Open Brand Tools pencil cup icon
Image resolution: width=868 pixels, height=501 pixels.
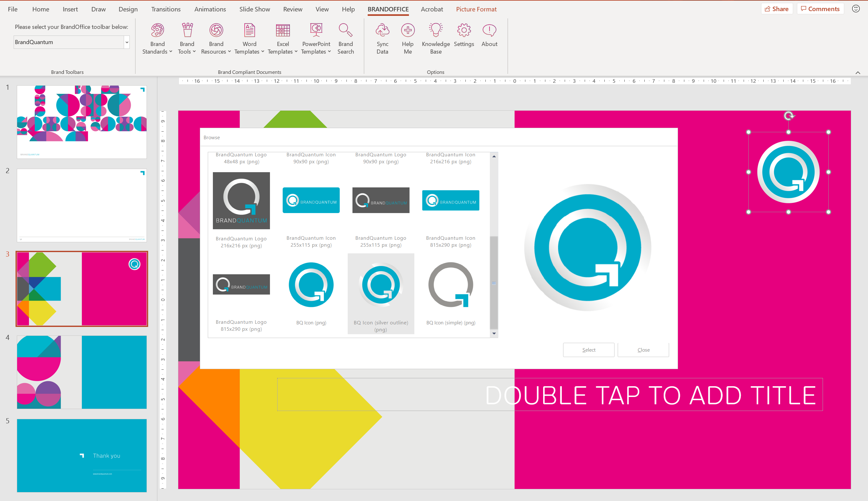[x=187, y=30]
